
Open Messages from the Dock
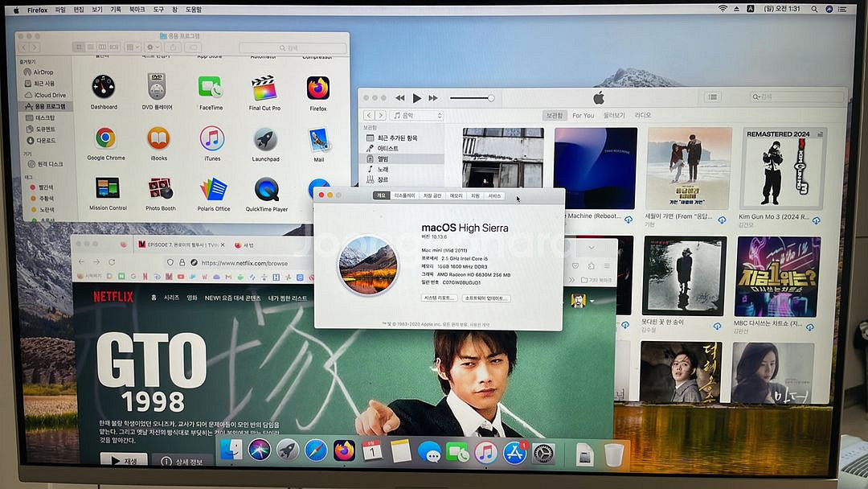tap(429, 453)
